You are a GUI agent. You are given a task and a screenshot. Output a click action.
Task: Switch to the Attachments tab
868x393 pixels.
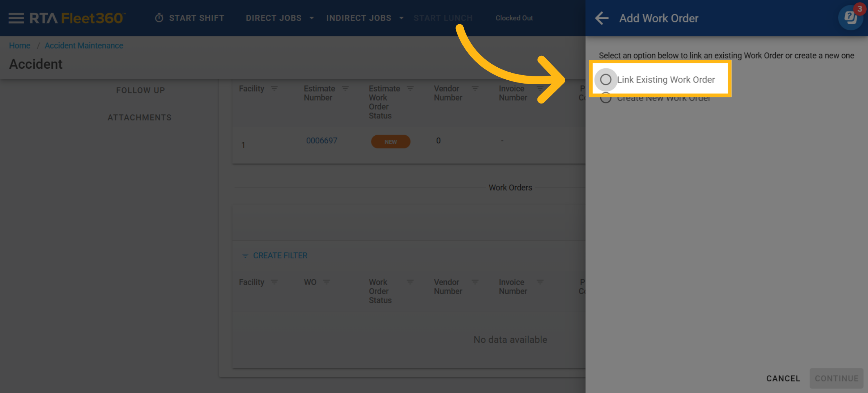click(140, 118)
